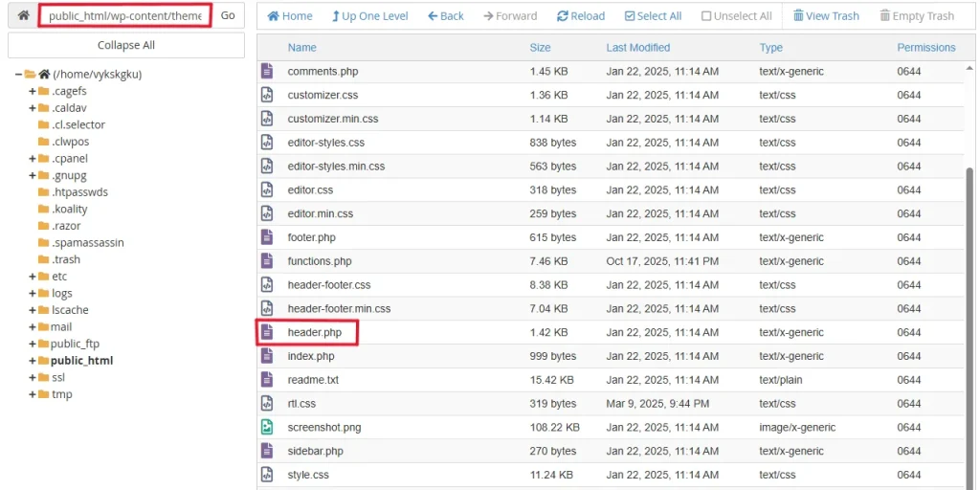Click the functions.php file icon
This screenshot has width=980, height=490.
pos(267,261)
